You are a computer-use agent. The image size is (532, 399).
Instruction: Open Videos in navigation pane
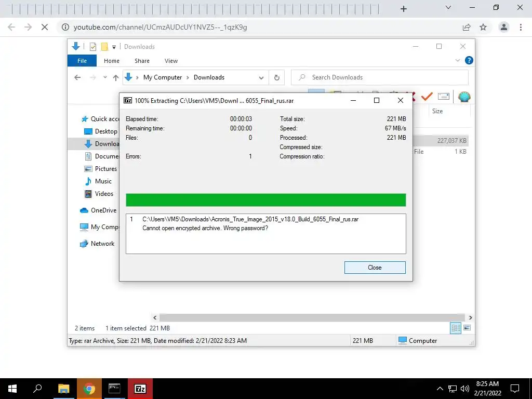pos(99,194)
